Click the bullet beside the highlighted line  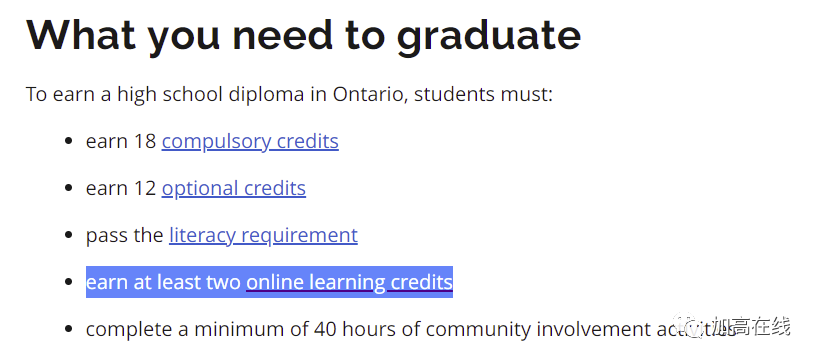point(68,282)
